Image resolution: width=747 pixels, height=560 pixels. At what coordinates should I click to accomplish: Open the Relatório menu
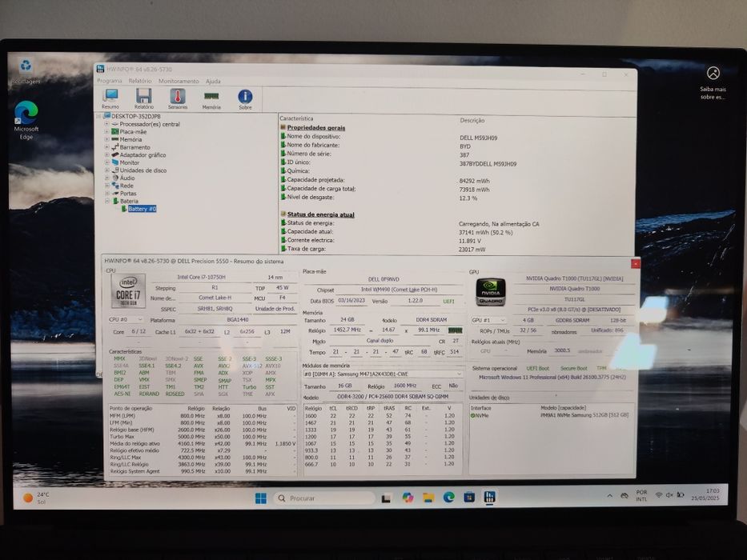click(x=140, y=81)
